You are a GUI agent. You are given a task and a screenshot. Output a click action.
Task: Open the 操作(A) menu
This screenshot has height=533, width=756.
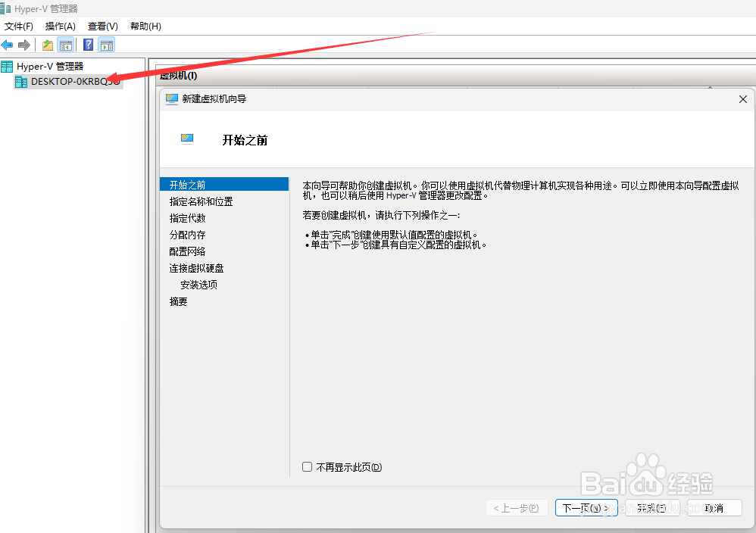click(x=61, y=26)
